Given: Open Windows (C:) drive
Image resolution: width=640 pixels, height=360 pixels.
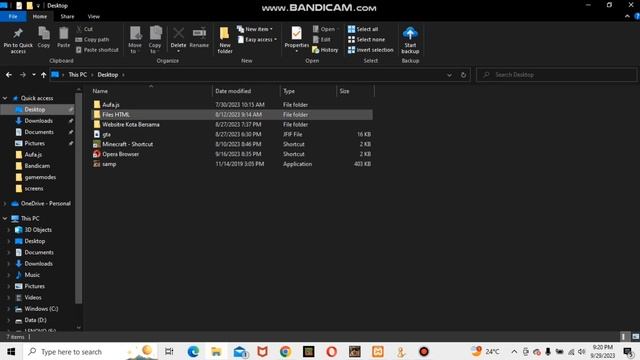Looking at the screenshot, I should (x=41, y=309).
